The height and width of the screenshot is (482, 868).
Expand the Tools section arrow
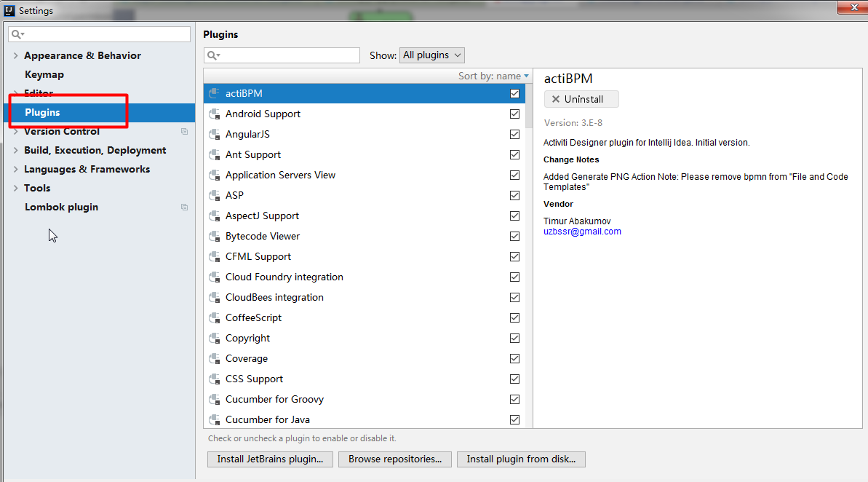point(15,188)
